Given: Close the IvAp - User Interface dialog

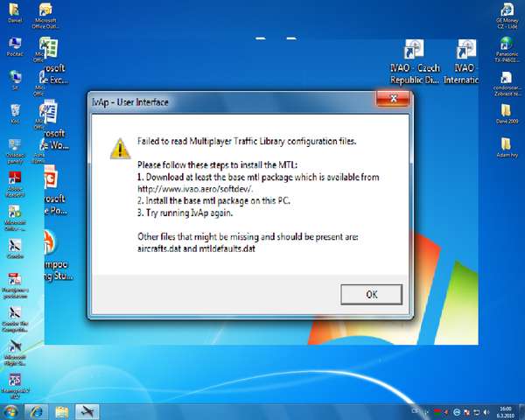Looking at the screenshot, I should click(x=393, y=99).
